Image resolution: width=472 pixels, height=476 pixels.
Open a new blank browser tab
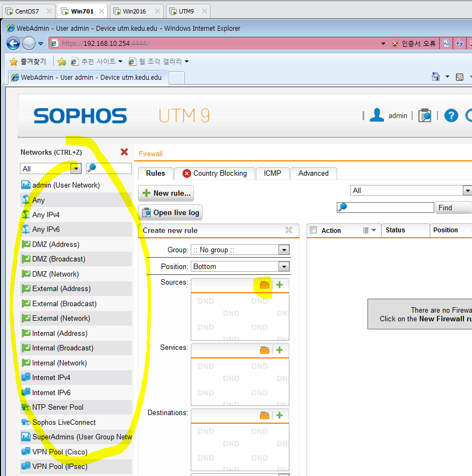click(177, 78)
